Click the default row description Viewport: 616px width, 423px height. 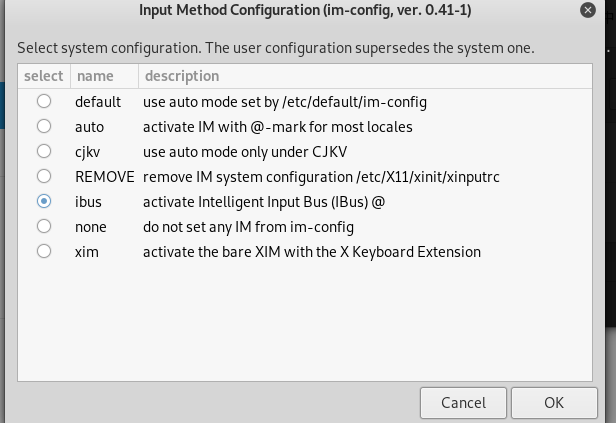(x=285, y=102)
